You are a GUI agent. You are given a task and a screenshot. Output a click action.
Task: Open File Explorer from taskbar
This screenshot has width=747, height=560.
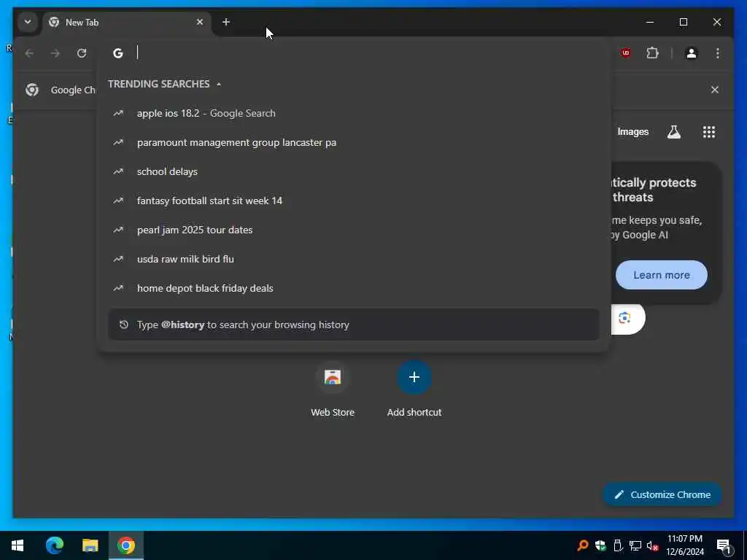(x=90, y=545)
